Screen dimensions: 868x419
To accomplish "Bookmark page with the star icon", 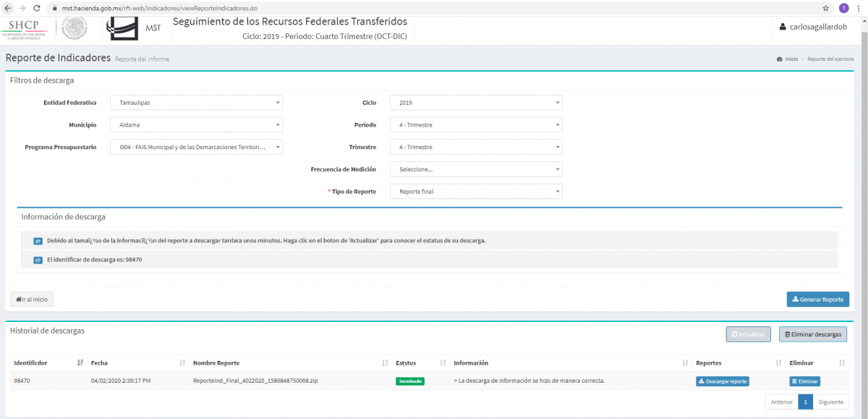I will tap(826, 8).
